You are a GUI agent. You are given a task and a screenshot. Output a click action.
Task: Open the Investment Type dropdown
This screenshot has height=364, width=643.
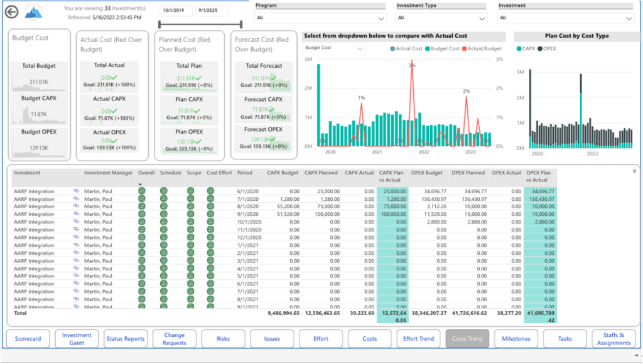point(441,18)
